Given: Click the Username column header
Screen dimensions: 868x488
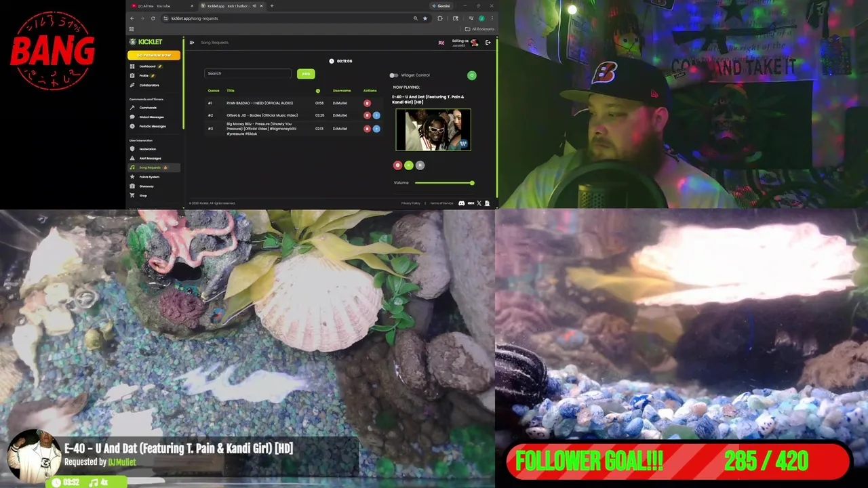Looking at the screenshot, I should pos(342,91).
